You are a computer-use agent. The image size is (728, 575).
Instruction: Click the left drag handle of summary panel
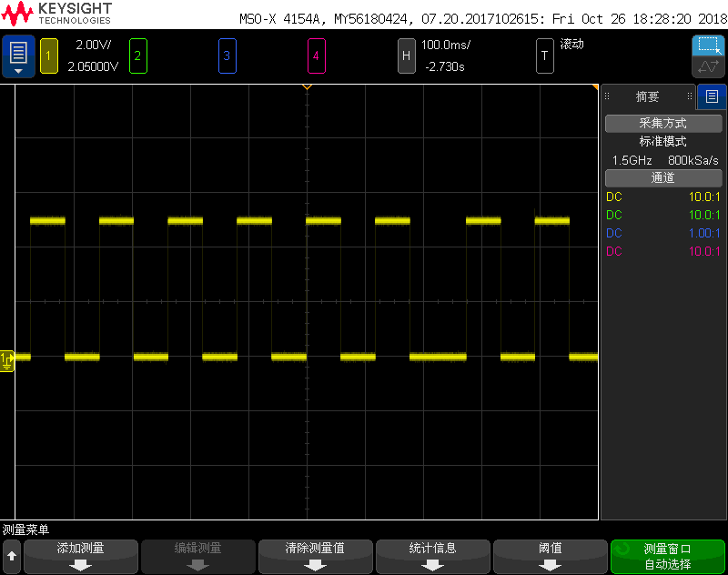pyautogui.click(x=607, y=96)
